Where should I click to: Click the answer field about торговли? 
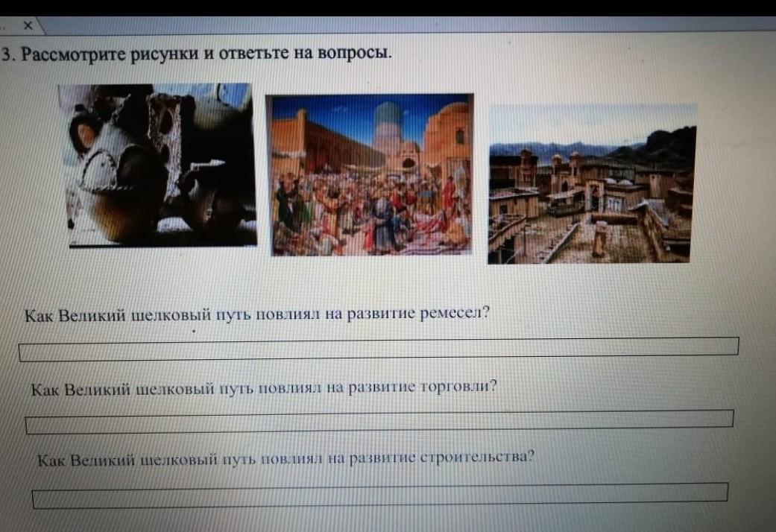(379, 422)
